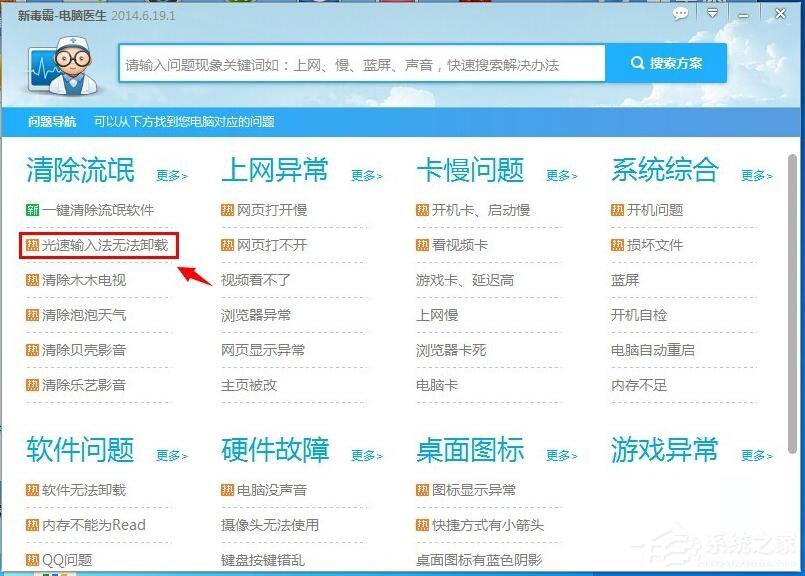Click the green 新 badge beside 一键清除流氓软件
The image size is (805, 576).
[x=32, y=209]
